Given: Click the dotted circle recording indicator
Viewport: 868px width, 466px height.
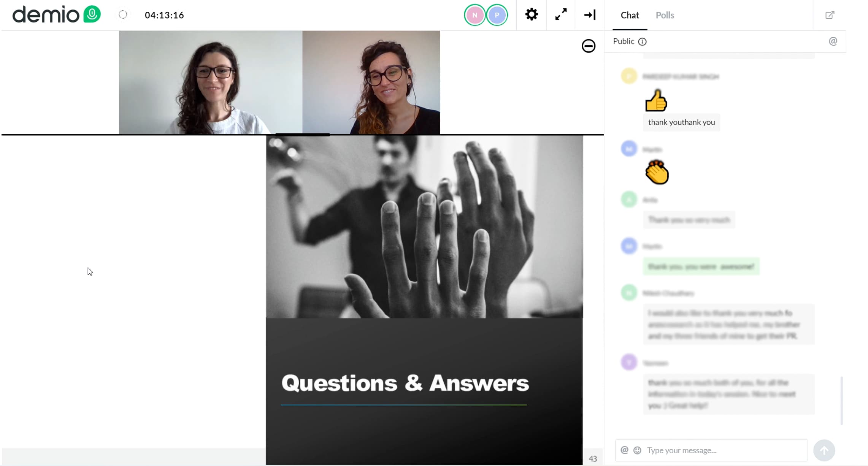Looking at the screenshot, I should point(123,15).
